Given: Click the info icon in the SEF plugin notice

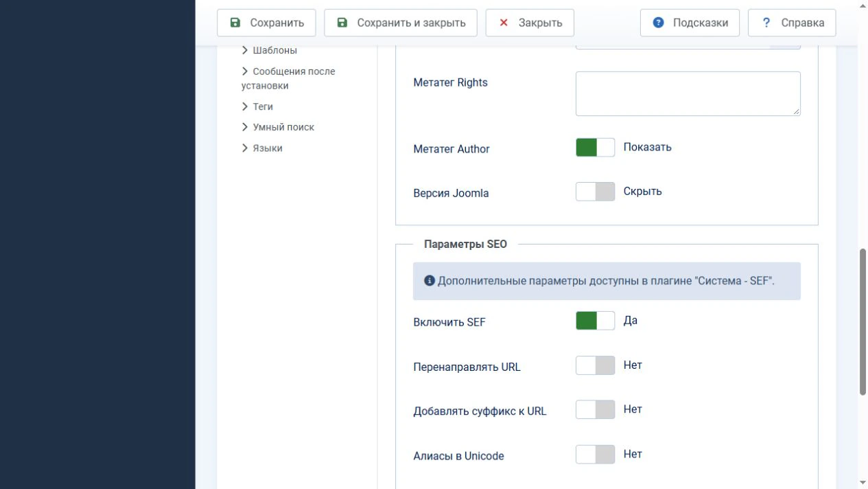Looking at the screenshot, I should pyautogui.click(x=430, y=280).
